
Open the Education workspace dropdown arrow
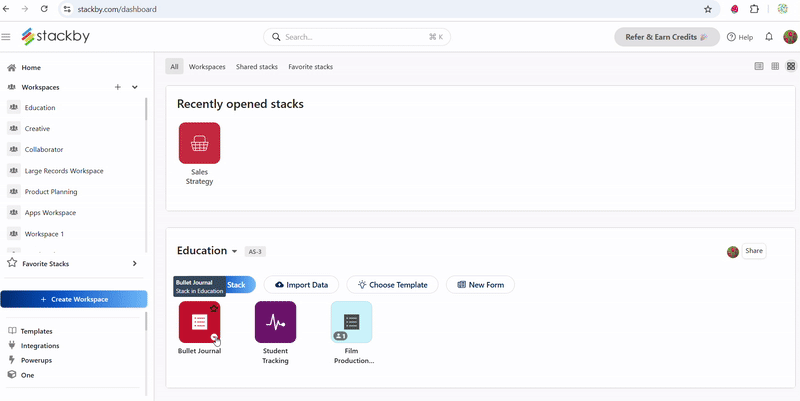coord(234,252)
